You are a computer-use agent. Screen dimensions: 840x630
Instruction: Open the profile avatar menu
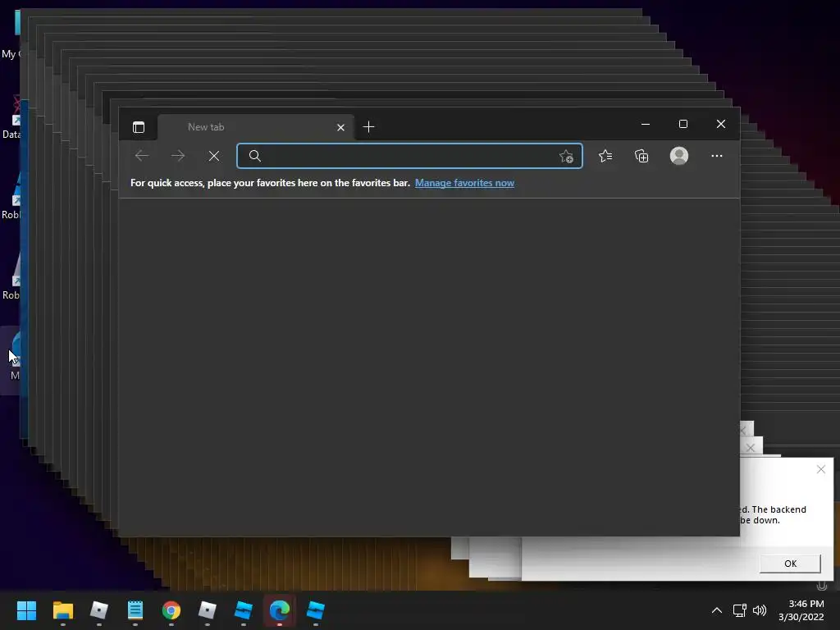(679, 156)
